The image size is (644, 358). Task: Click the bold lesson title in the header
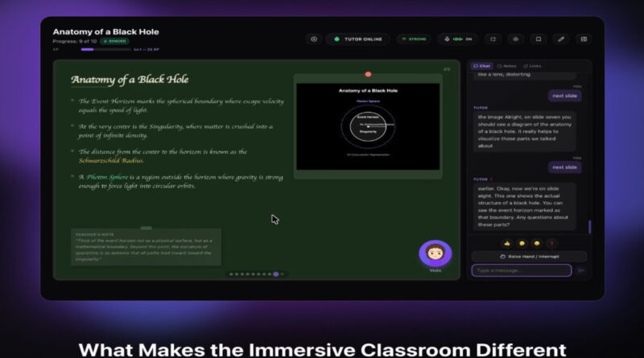pos(105,32)
